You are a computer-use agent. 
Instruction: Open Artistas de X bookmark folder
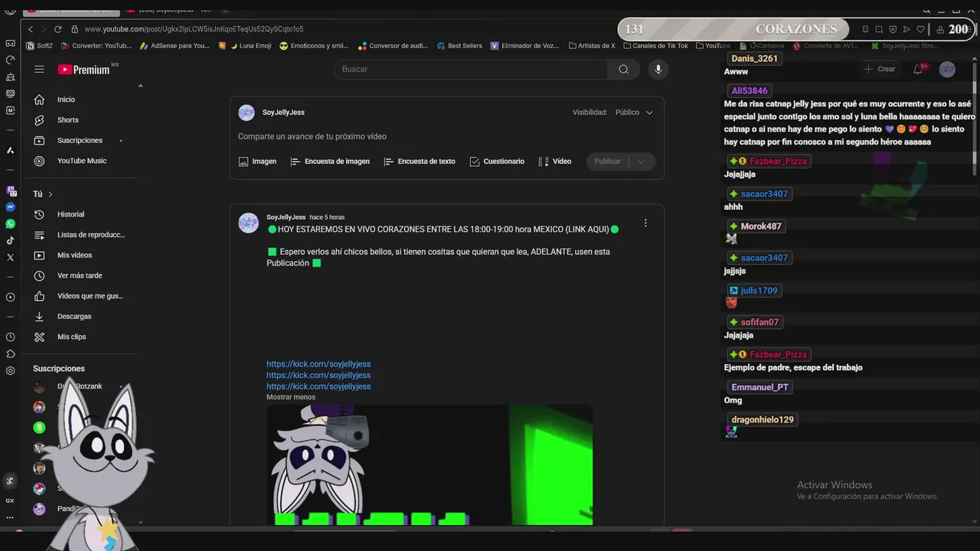click(592, 46)
